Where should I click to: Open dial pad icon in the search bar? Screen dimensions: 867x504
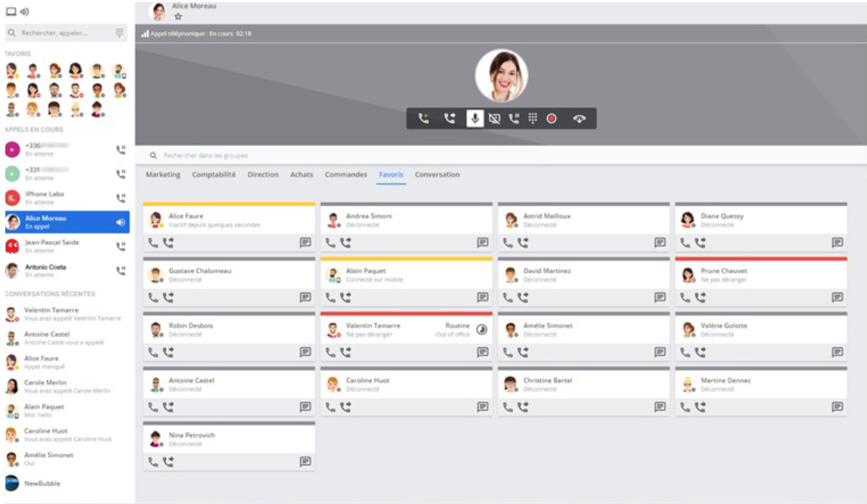(120, 33)
